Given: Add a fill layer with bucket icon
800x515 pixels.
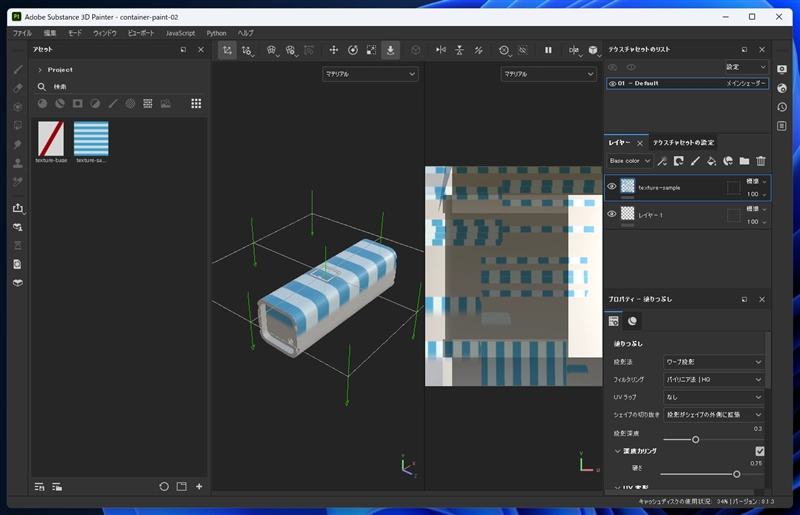Looking at the screenshot, I should tap(711, 161).
